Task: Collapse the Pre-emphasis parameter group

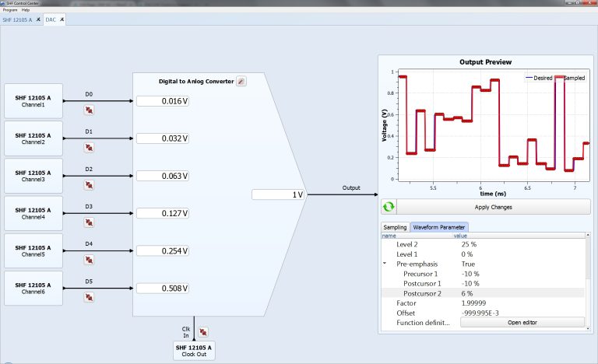Action: tap(385, 264)
